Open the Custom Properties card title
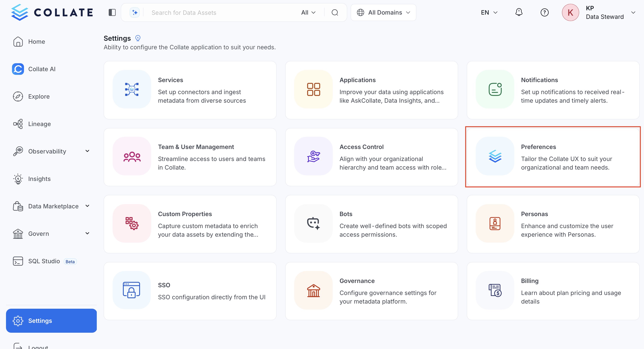This screenshot has width=644, height=349. coord(185,214)
